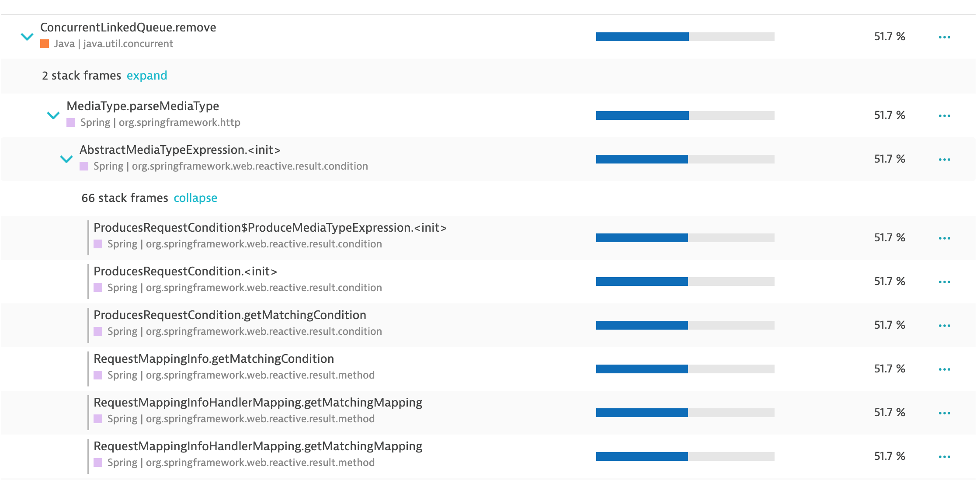Click 51.7 % value for ConcurrentLinkedQueue.remove
Screen dimensions: 980x480
890,37
